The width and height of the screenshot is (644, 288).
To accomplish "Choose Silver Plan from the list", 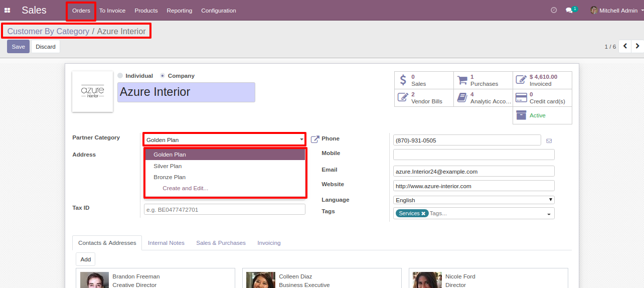I will coord(225,166).
